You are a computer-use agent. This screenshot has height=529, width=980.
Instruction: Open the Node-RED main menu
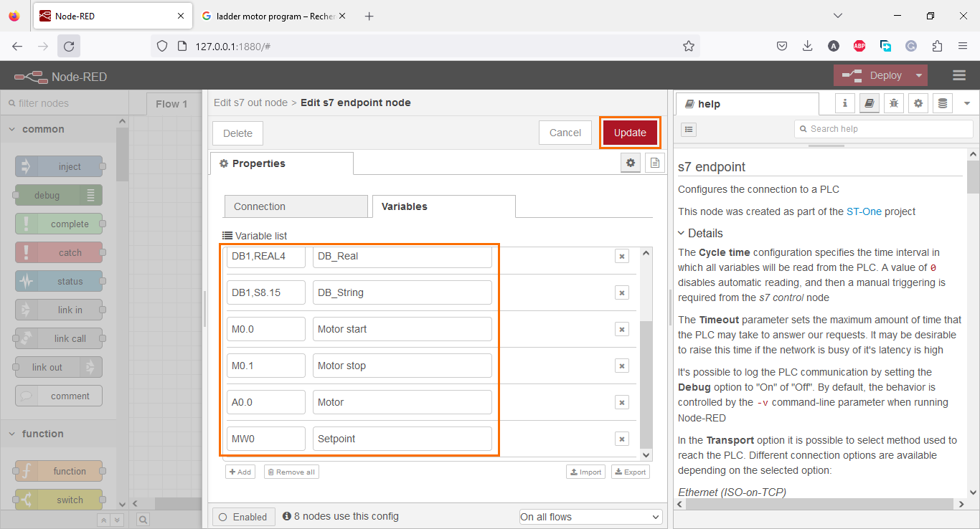pos(959,75)
